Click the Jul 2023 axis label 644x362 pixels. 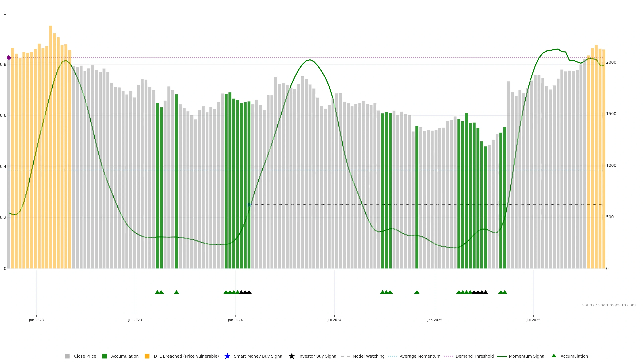pos(135,320)
